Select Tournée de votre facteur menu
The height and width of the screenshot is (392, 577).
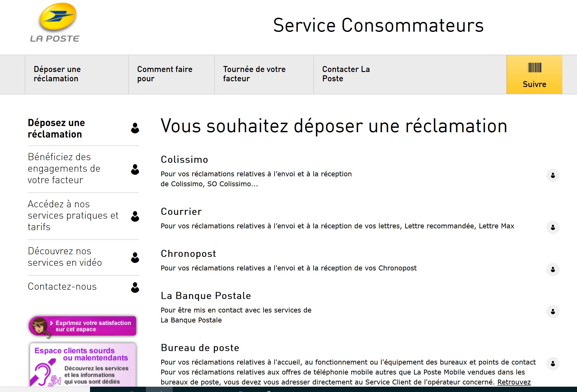254,74
